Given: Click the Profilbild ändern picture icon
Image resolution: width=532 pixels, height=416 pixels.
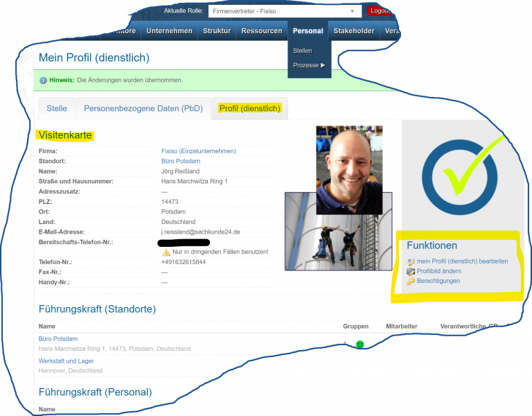Looking at the screenshot, I should pyautogui.click(x=411, y=271).
